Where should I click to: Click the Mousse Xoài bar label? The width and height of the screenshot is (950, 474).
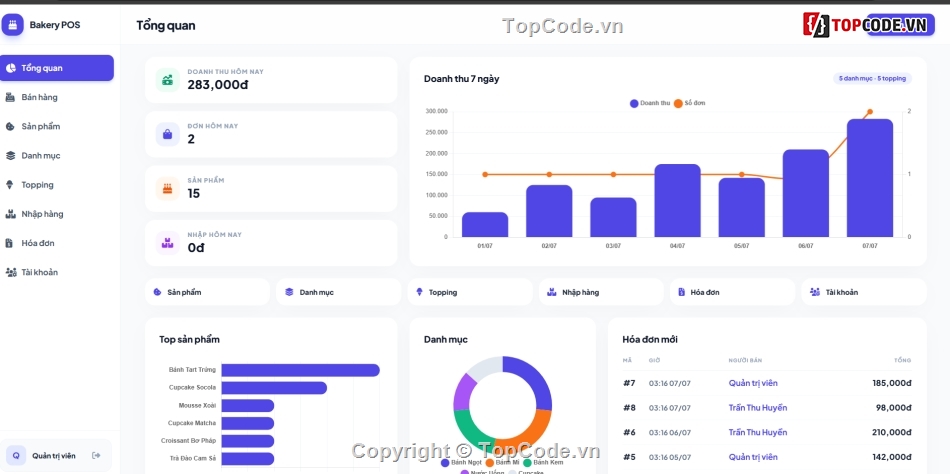coord(197,406)
